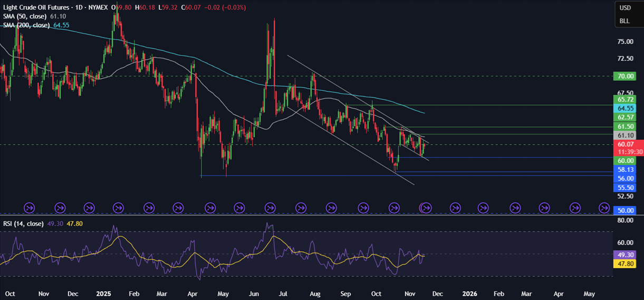Click the red 60.07 current price label
This screenshot has height=300, width=644.
point(626,144)
